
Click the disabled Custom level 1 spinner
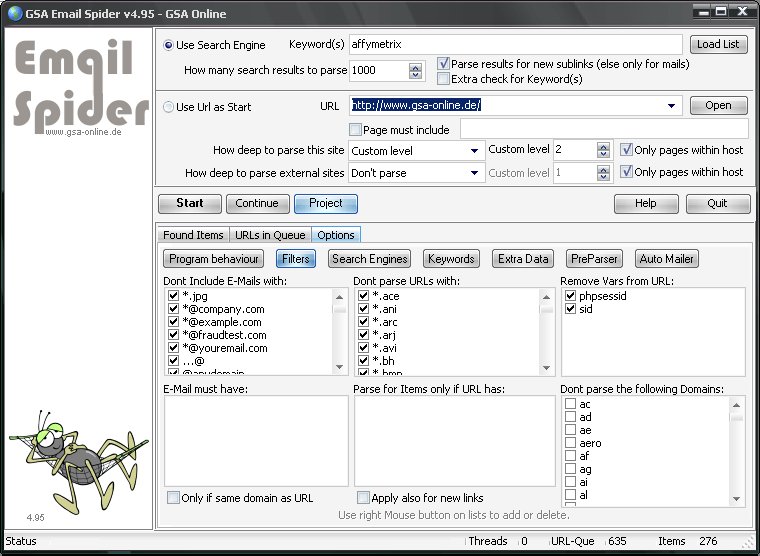(x=603, y=173)
